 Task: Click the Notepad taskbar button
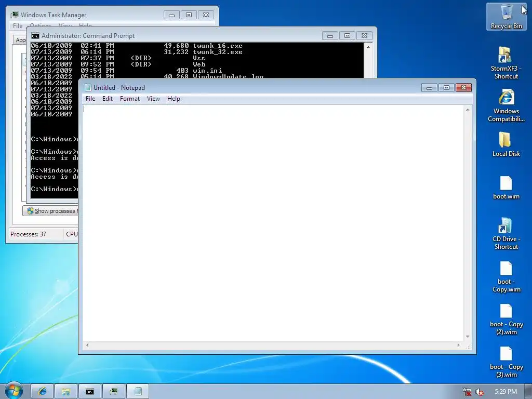pyautogui.click(x=137, y=392)
